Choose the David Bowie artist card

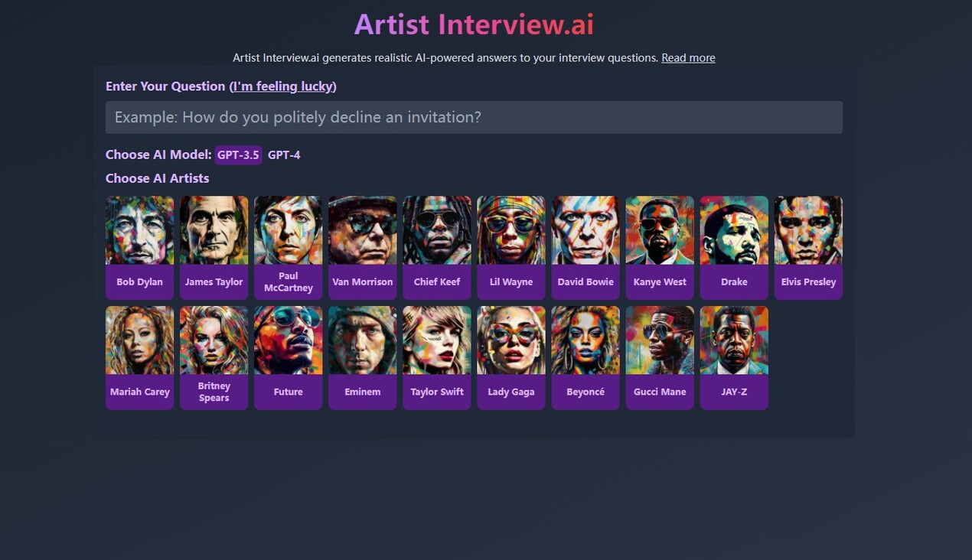tap(585, 230)
